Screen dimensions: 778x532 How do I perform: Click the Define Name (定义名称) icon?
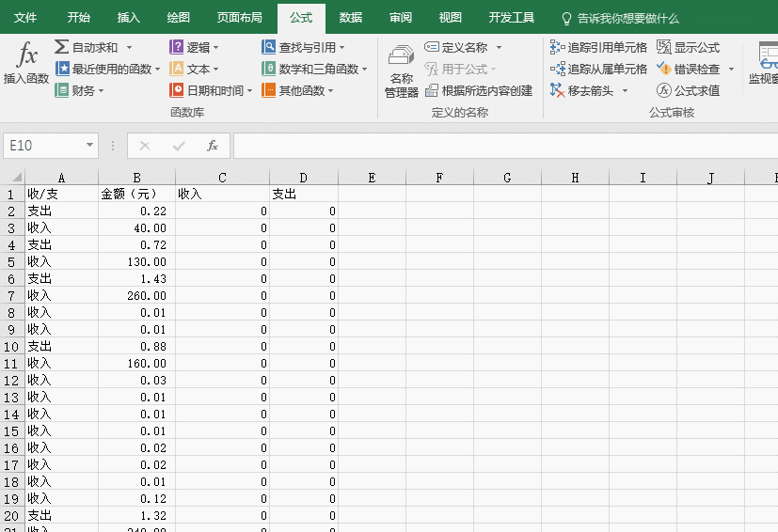pyautogui.click(x=432, y=47)
